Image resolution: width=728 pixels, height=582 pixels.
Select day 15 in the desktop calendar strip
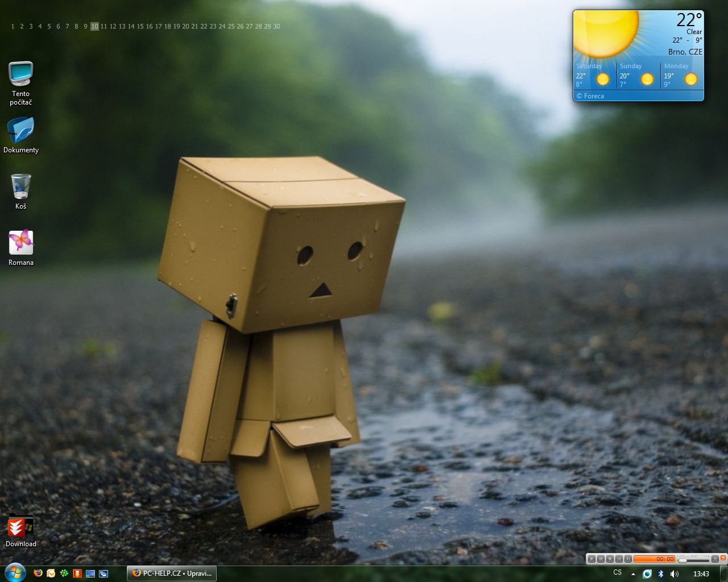click(x=140, y=26)
